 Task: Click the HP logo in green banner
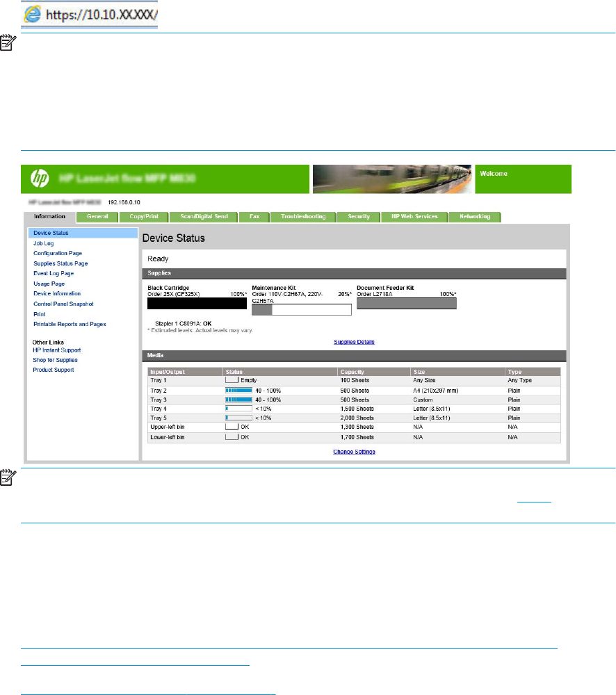(x=40, y=178)
